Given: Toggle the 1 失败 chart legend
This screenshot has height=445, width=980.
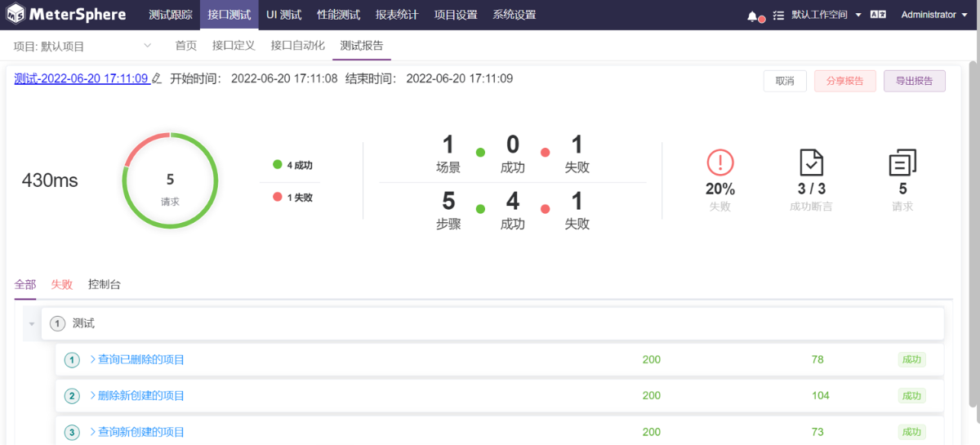Looking at the screenshot, I should pyautogui.click(x=293, y=198).
